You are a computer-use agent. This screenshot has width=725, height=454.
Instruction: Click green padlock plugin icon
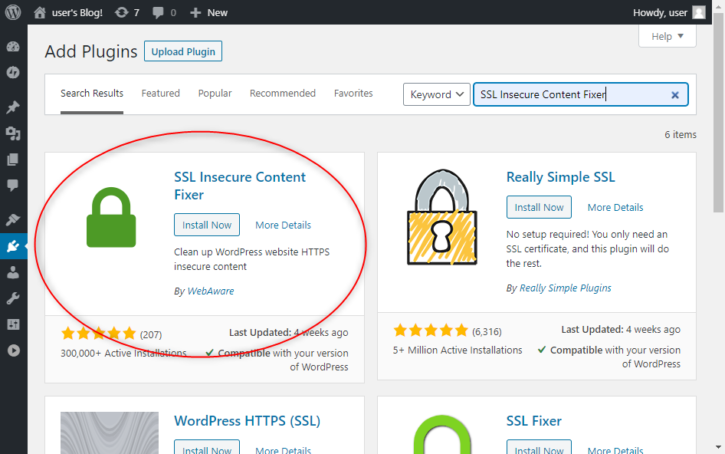tap(111, 217)
